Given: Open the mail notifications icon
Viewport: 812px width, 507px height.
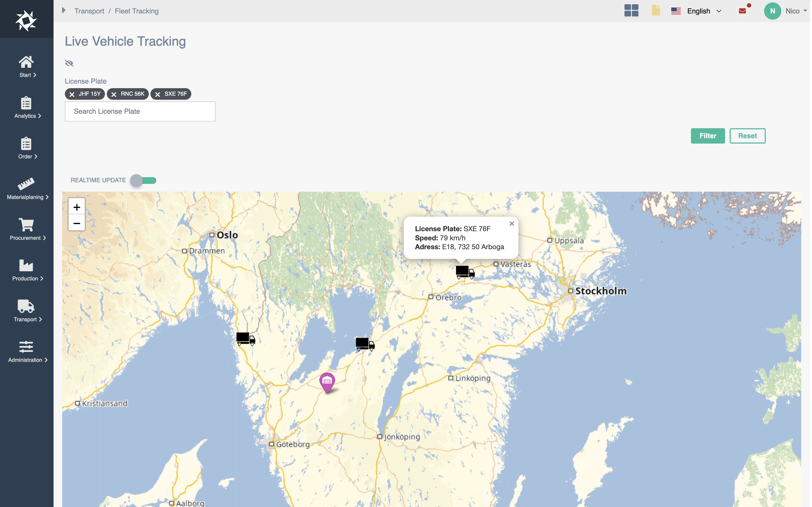Looking at the screenshot, I should coord(743,11).
